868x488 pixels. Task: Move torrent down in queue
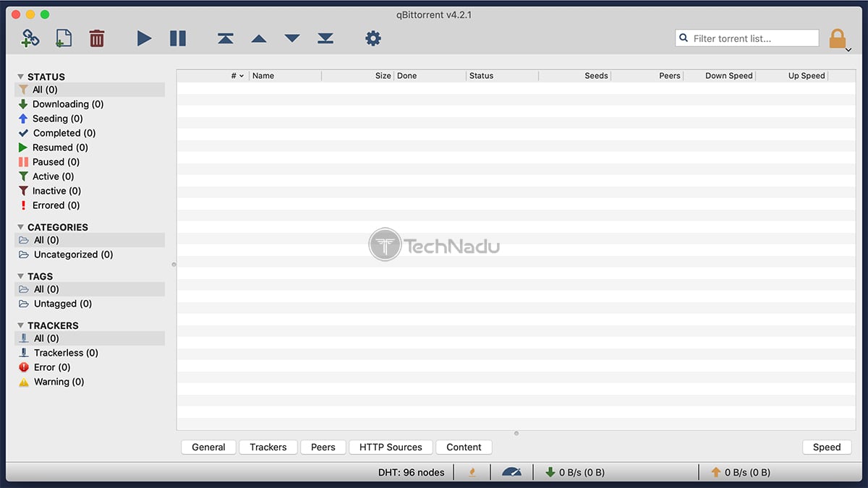tap(292, 38)
